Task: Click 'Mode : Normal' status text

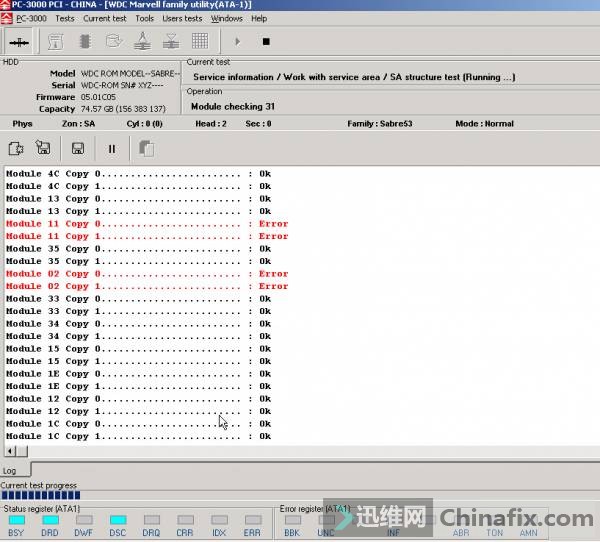Action: point(484,124)
